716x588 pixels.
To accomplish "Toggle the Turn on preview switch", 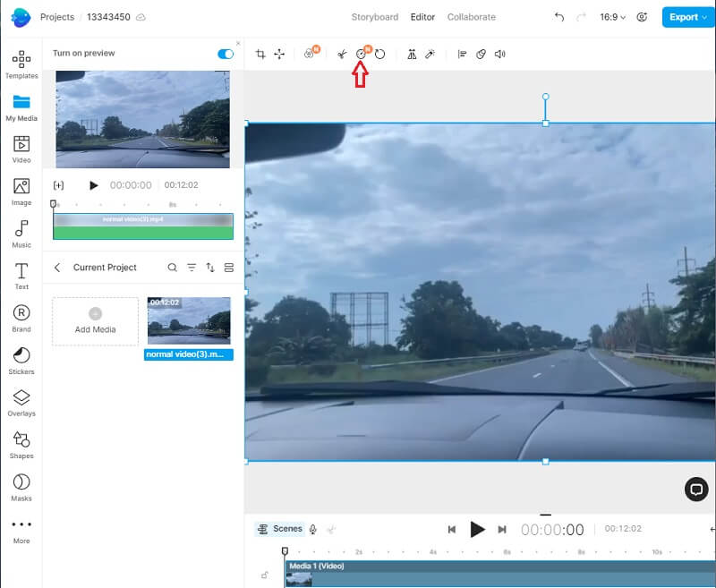I will 225,53.
